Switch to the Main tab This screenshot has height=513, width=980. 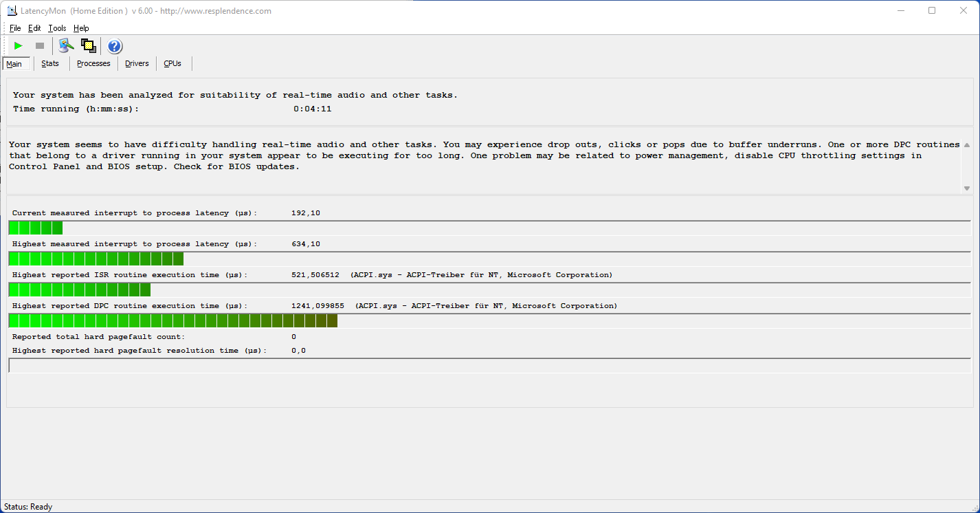coord(14,64)
